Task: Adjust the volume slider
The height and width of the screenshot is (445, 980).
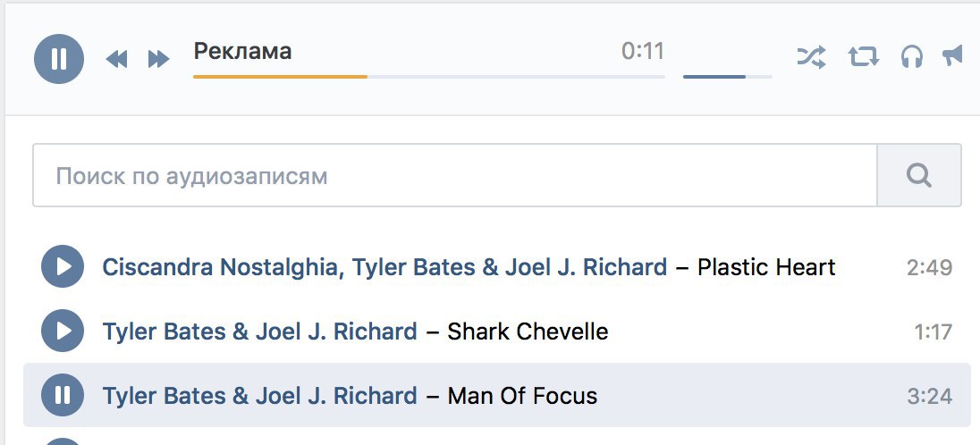Action: click(x=728, y=77)
